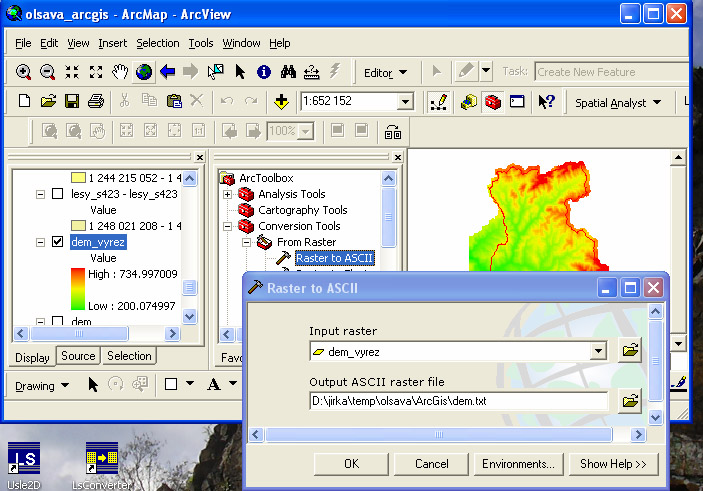Open the Window menu
This screenshot has width=703, height=491.
(x=241, y=43)
